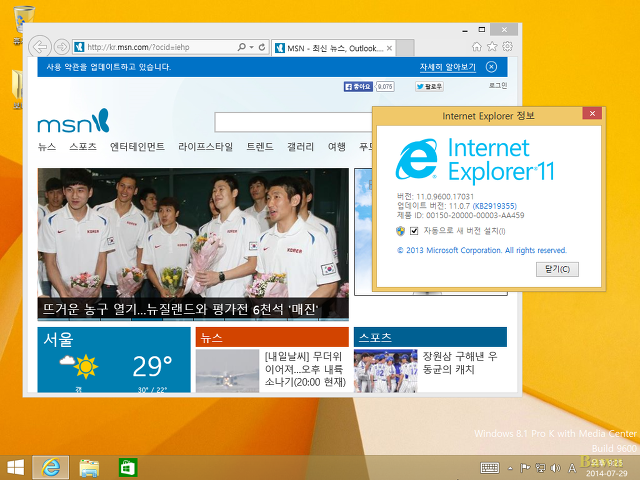Click the sun weather icon
This screenshot has width=640, height=480.
click(85, 366)
